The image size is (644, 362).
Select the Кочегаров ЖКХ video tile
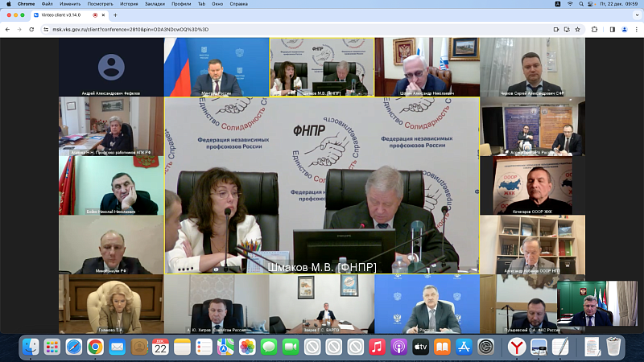click(532, 186)
